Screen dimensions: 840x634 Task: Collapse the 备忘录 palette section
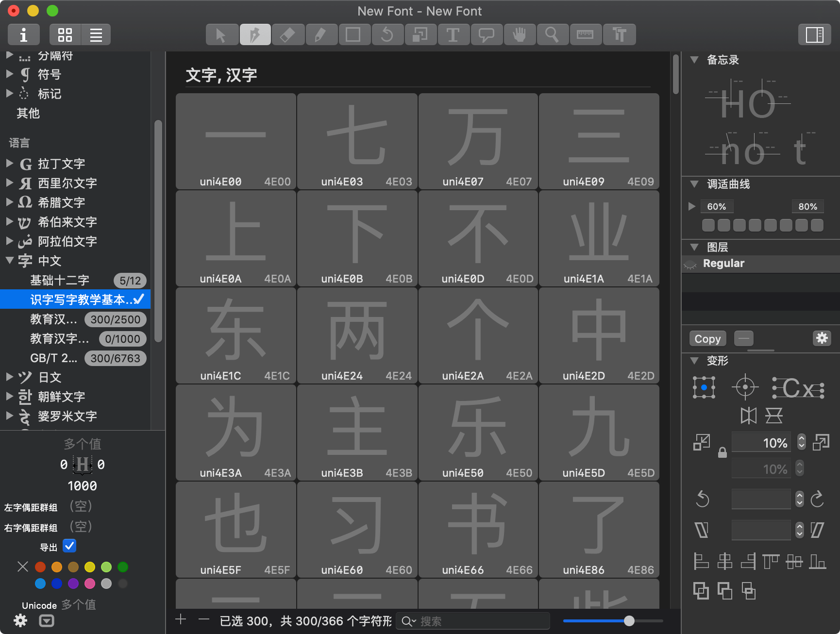694,60
